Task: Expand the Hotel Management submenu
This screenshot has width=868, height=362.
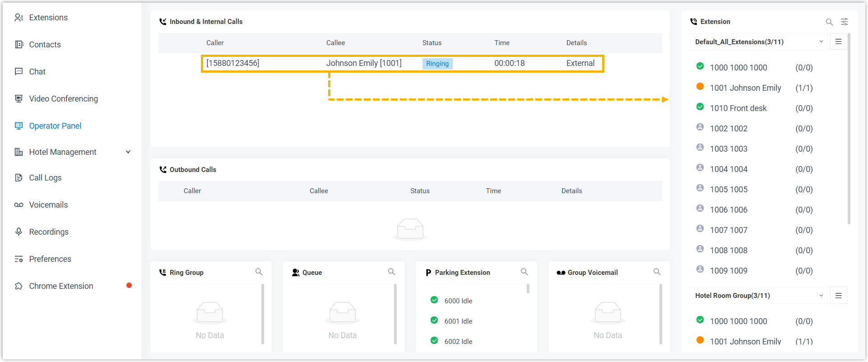Action: pos(128,152)
